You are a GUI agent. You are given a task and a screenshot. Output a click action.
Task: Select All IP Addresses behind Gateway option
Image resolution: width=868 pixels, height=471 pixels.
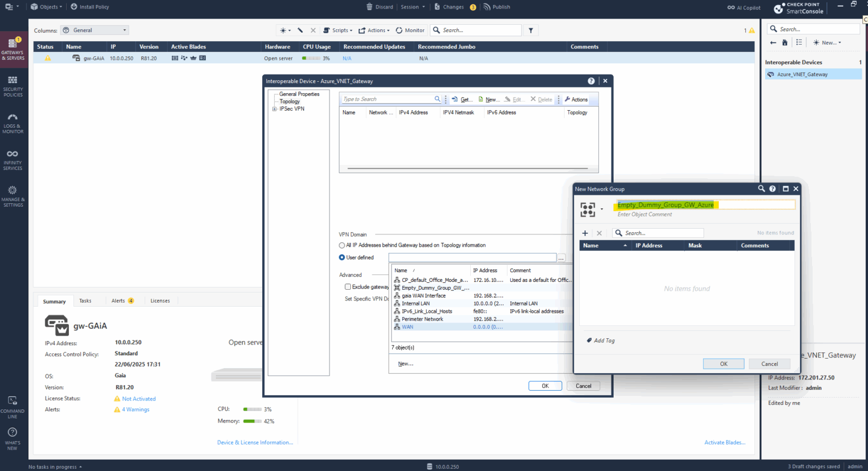tap(341, 245)
